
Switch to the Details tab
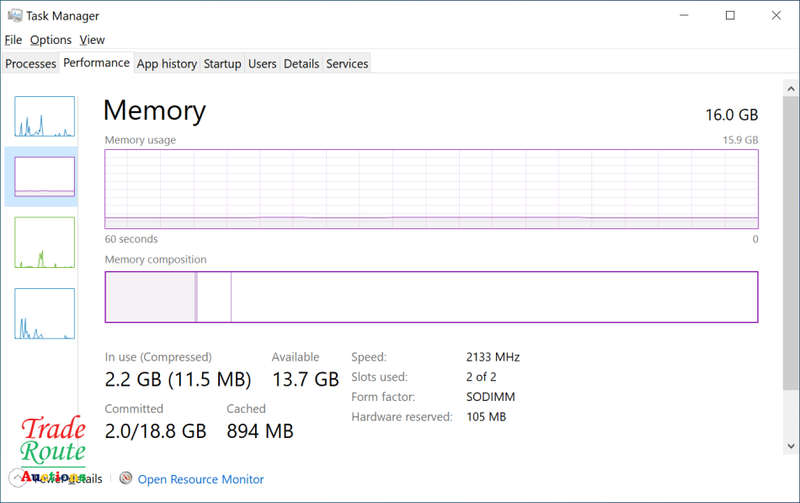click(301, 63)
